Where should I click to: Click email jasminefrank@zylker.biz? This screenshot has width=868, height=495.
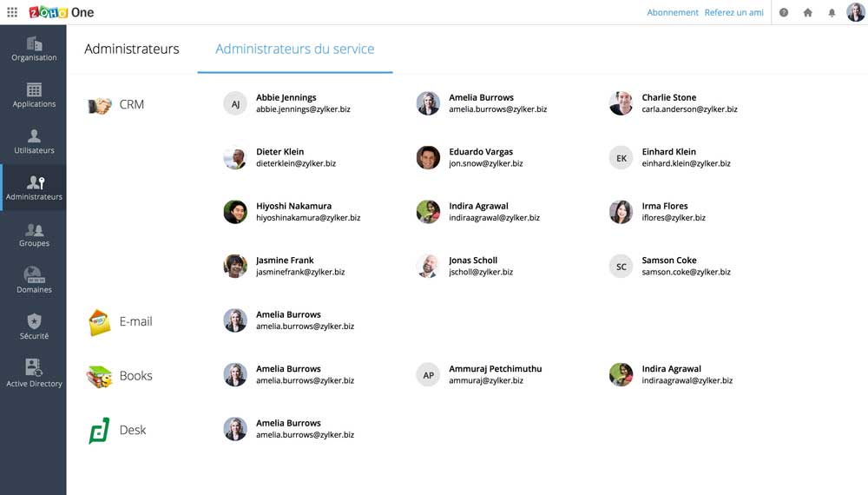(300, 272)
